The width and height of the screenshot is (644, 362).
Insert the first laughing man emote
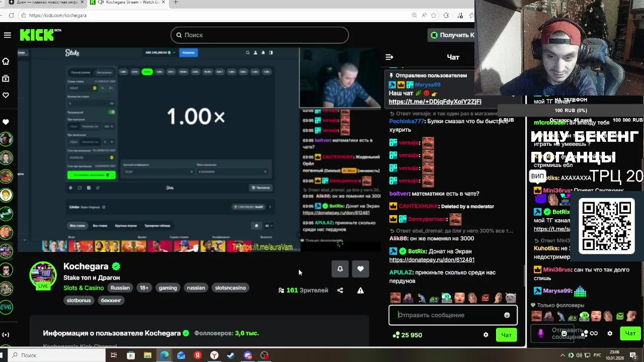395,298
